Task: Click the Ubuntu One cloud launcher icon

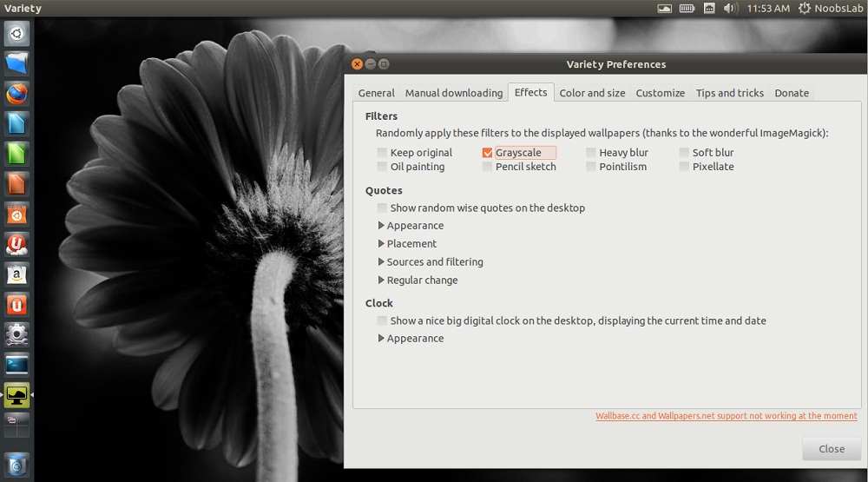Action: [16, 244]
